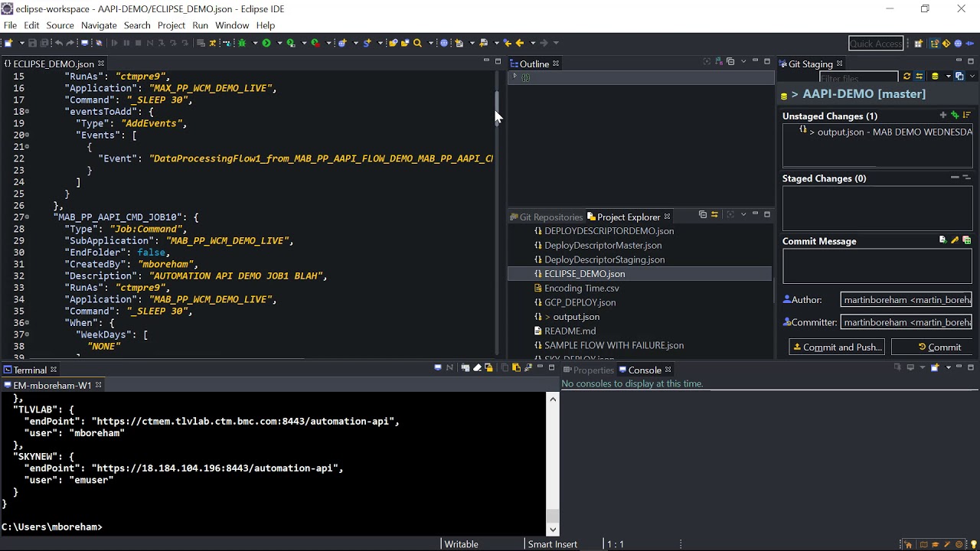980x551 pixels.
Task: Open the Source menu
Action: point(60,25)
